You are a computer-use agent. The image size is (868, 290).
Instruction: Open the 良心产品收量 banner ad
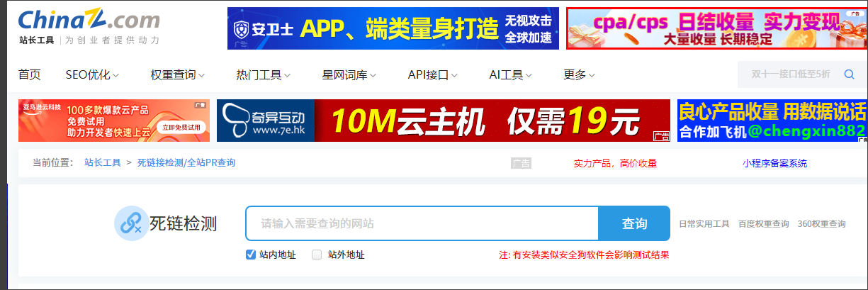772,121
